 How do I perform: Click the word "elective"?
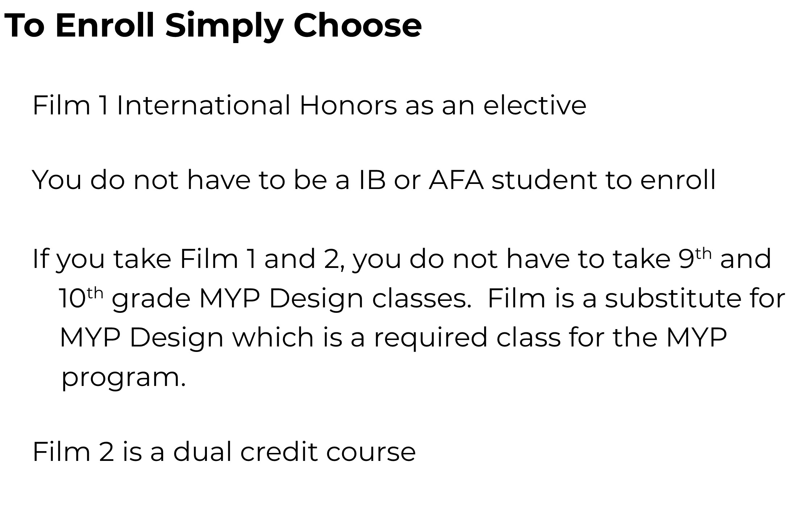[535, 105]
